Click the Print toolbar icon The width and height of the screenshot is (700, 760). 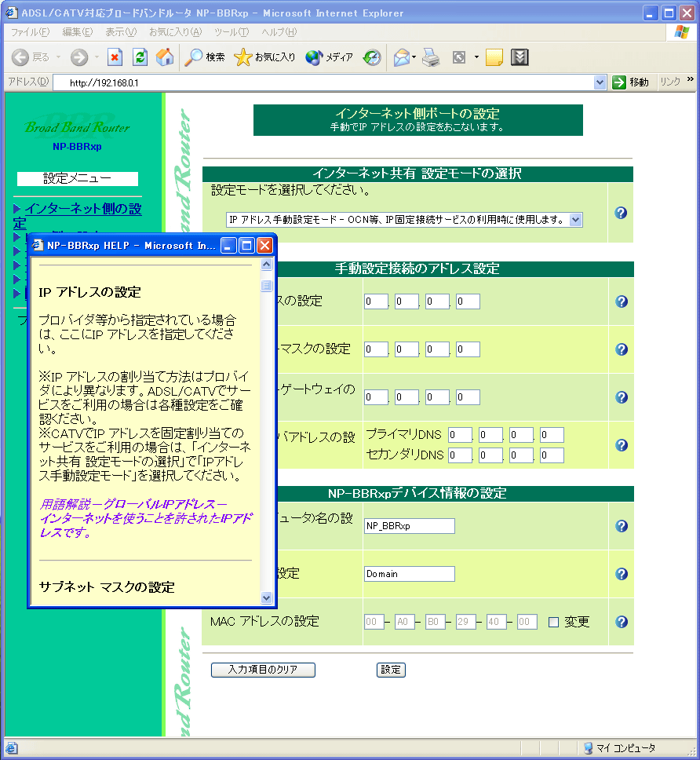[x=431, y=57]
